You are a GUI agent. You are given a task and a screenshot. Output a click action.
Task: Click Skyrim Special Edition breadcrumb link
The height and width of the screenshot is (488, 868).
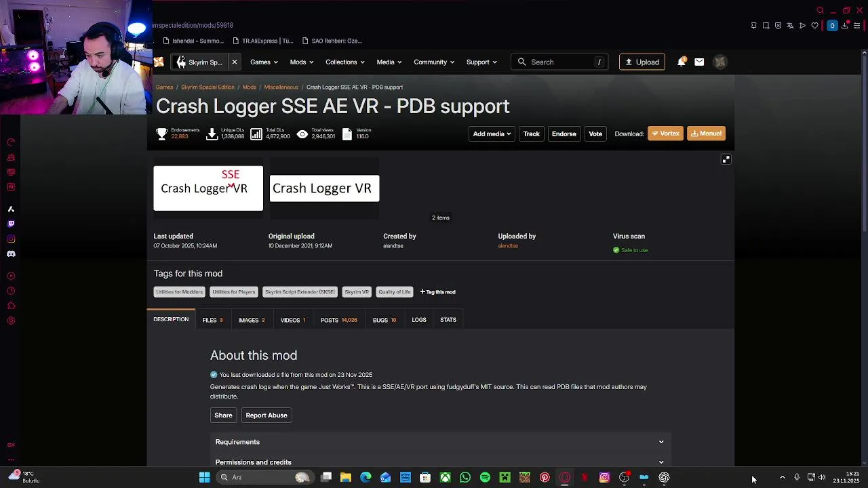tap(208, 87)
